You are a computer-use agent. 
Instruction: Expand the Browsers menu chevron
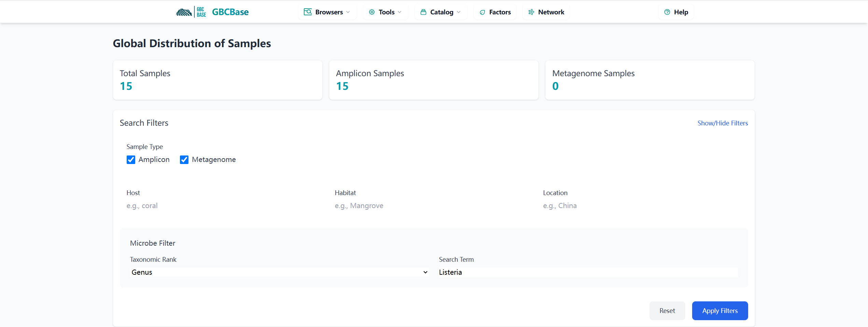[348, 12]
